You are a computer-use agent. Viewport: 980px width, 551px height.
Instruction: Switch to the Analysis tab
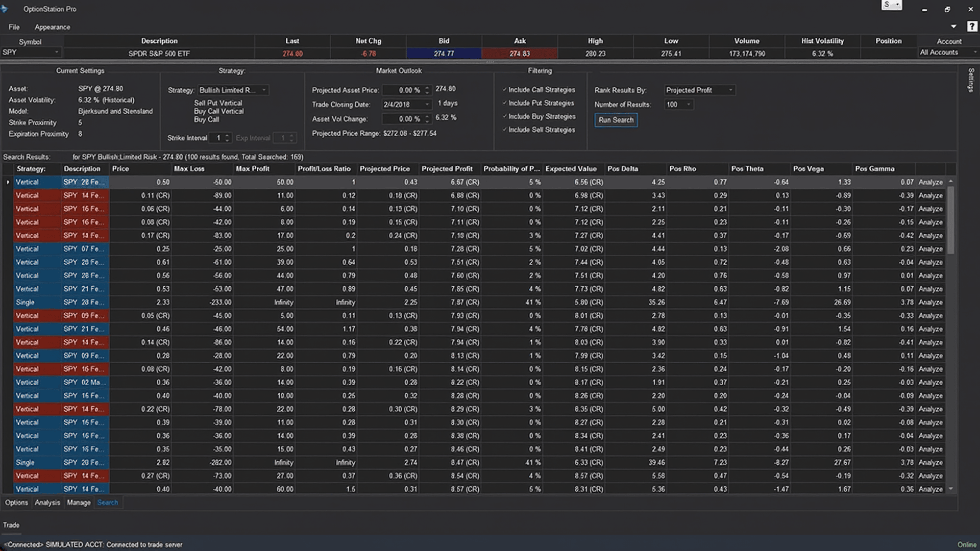(x=47, y=503)
